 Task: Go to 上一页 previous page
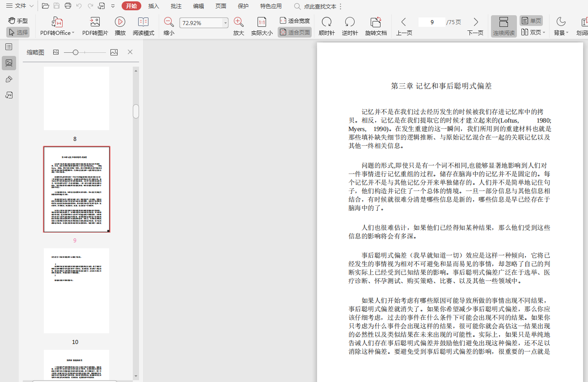(x=404, y=26)
